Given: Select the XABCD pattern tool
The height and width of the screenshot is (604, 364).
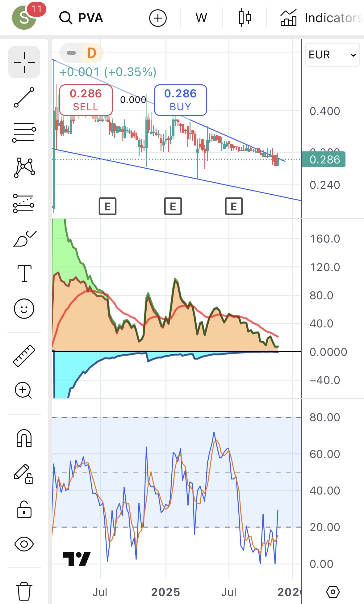Looking at the screenshot, I should click(x=24, y=168).
